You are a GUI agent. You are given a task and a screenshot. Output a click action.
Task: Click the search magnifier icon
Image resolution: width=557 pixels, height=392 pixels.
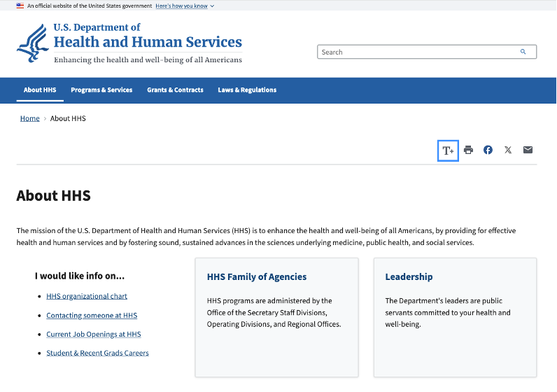(523, 52)
